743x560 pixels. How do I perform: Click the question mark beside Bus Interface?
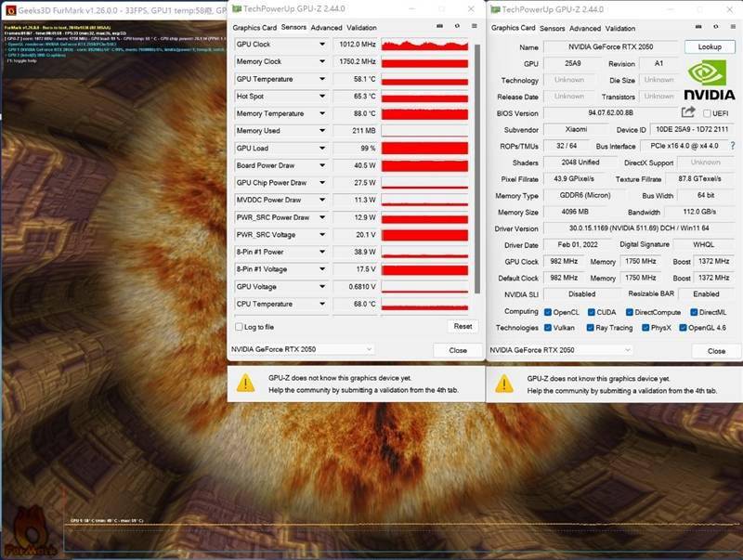pyautogui.click(x=733, y=146)
